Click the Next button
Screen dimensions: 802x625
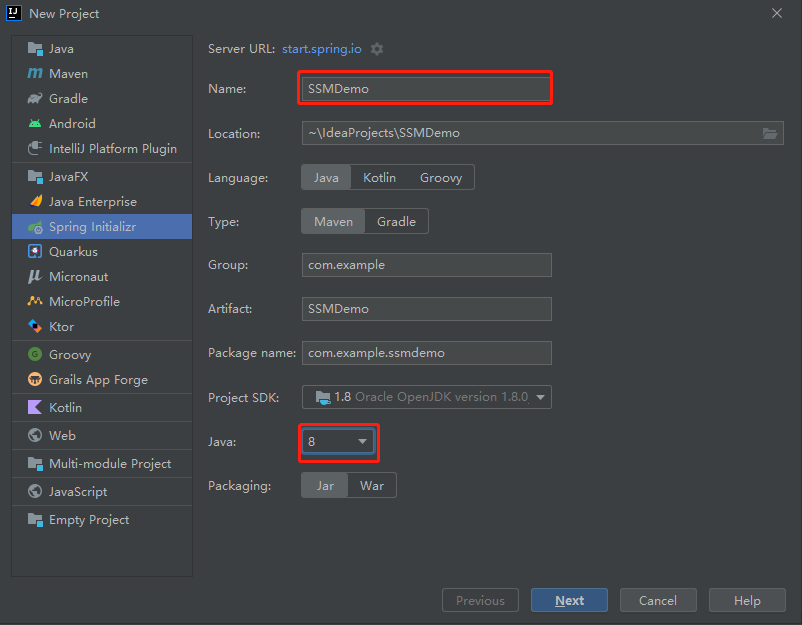pyautogui.click(x=569, y=600)
